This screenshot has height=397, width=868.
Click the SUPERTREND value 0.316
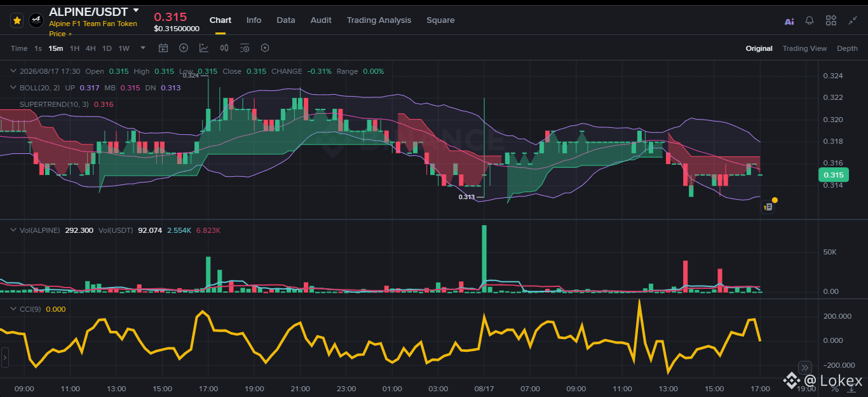[x=104, y=104]
